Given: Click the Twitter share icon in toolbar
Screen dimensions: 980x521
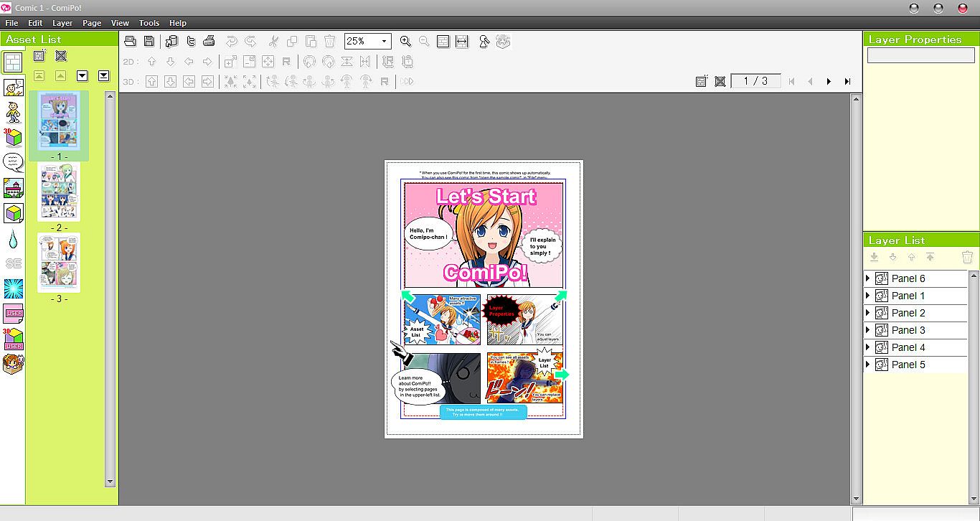Looking at the screenshot, I should point(190,42).
